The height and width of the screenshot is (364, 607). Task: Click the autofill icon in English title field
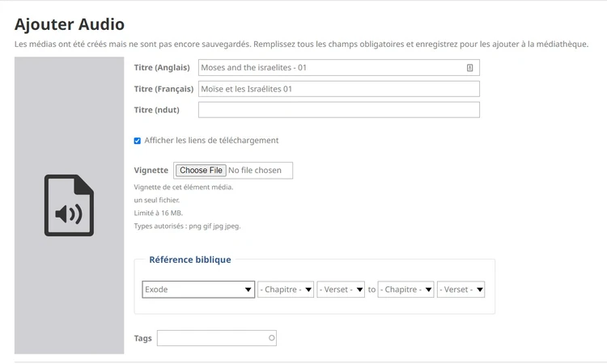pos(469,68)
